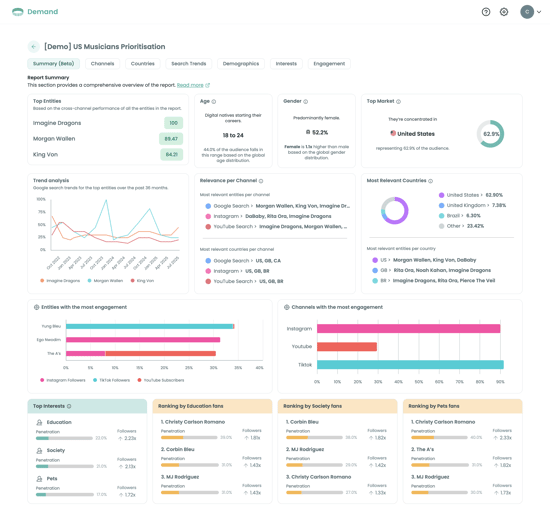Image resolution: width=550 pixels, height=520 pixels.
Task: Click the Most Relevant Countries donut chart
Action: coord(395,211)
